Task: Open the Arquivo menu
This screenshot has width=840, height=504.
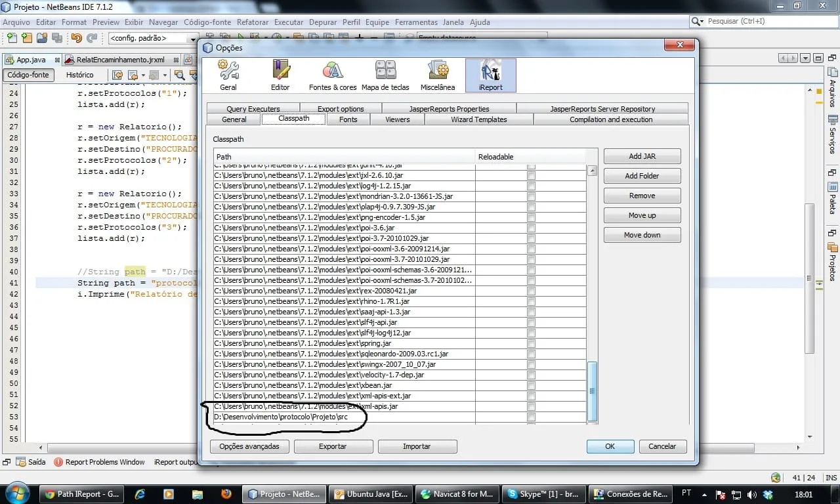Action: tap(16, 22)
